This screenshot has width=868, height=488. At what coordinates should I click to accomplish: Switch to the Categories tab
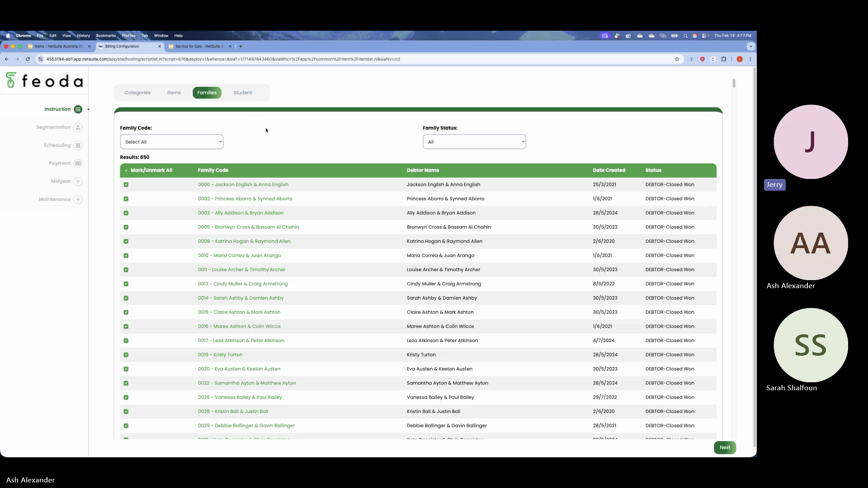coord(137,93)
